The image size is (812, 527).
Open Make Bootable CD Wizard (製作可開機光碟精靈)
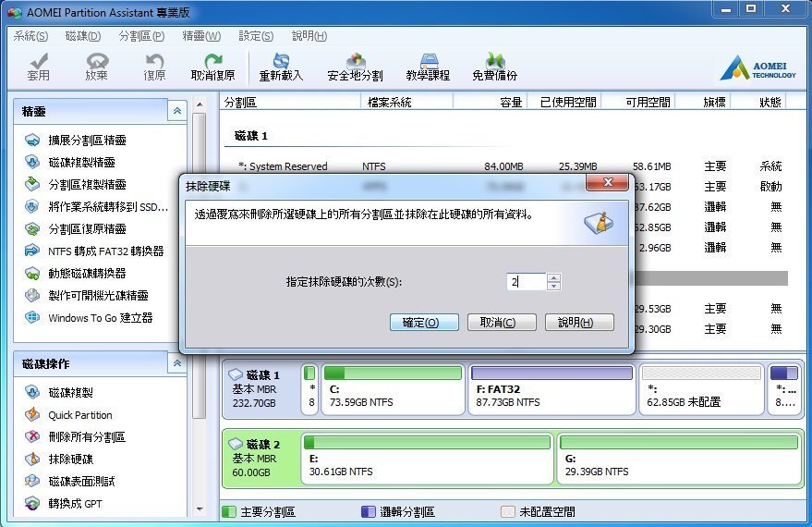(x=87, y=295)
